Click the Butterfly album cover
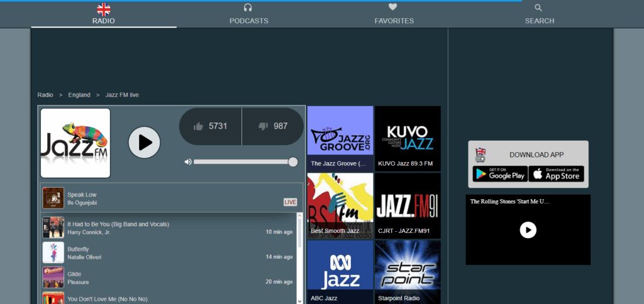644x304 pixels. [x=53, y=252]
